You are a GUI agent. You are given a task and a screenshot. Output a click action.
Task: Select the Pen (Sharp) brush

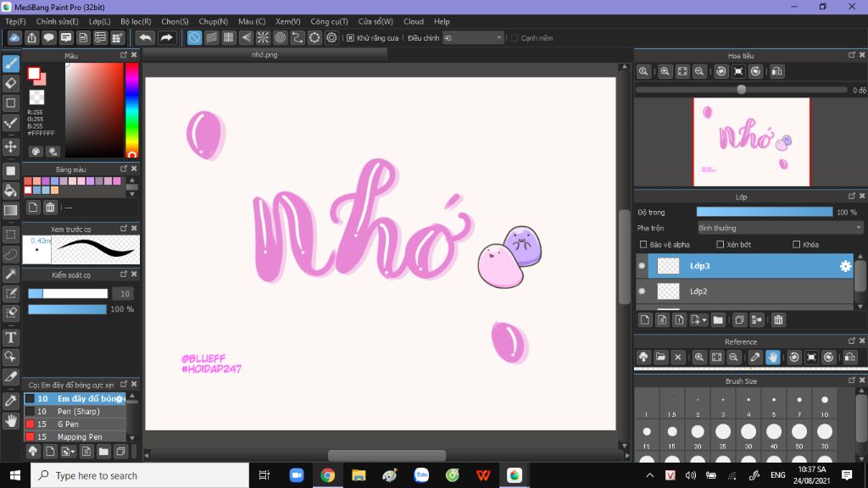point(75,412)
